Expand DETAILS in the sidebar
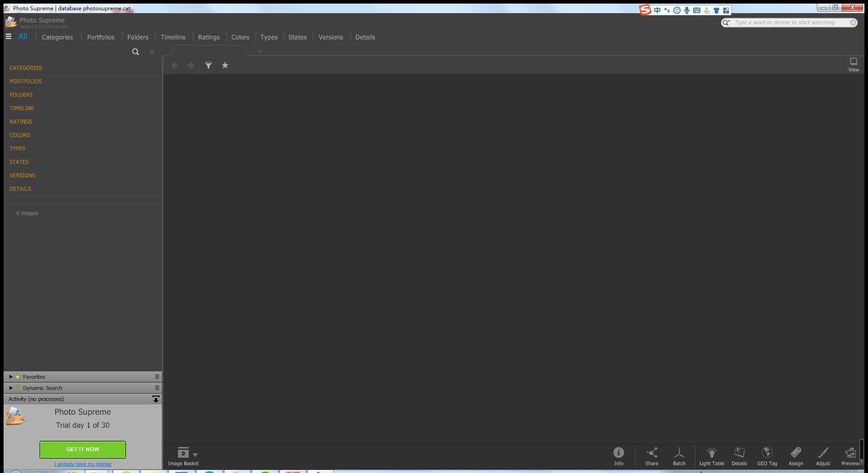 (x=20, y=189)
